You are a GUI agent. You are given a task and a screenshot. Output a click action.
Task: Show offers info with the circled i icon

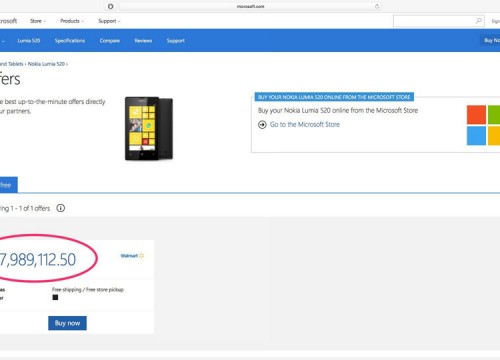tap(61, 208)
